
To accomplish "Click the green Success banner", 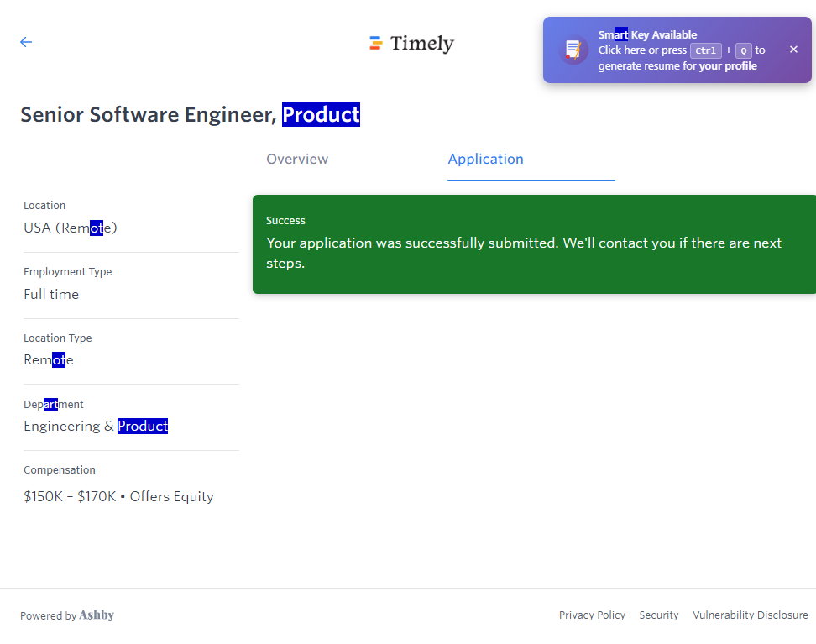I will (x=534, y=244).
